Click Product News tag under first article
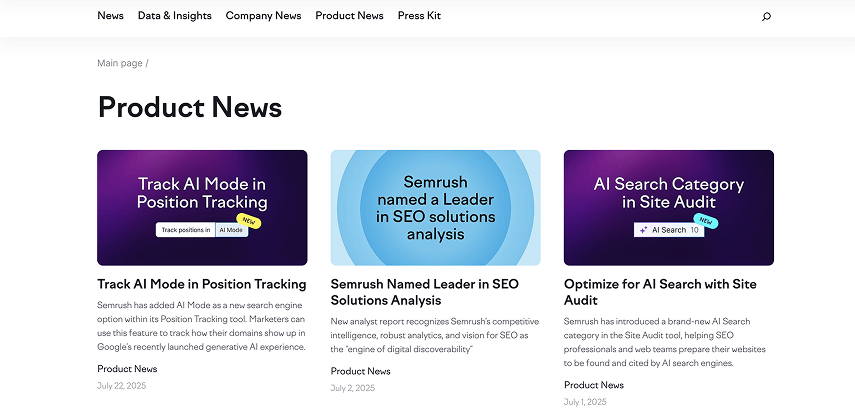 pyautogui.click(x=127, y=369)
